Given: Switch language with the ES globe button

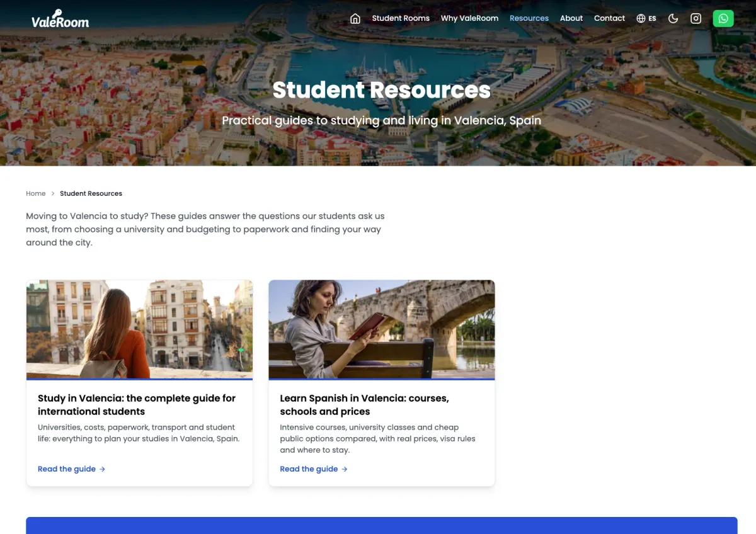Looking at the screenshot, I should point(646,18).
